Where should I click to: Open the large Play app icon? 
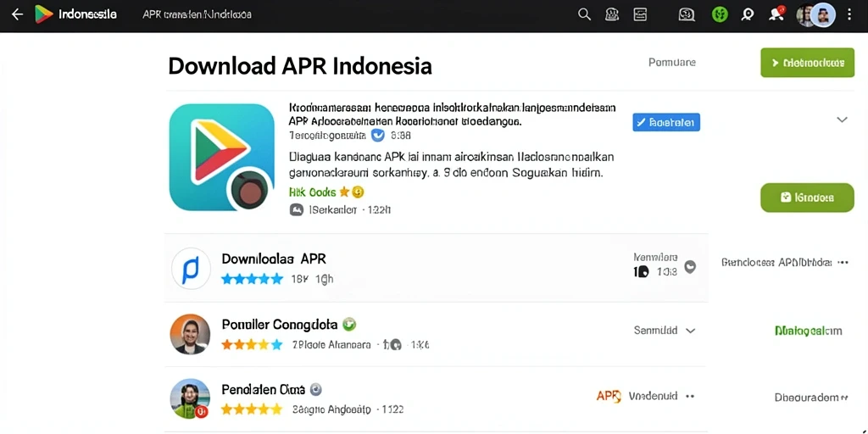[x=222, y=157]
